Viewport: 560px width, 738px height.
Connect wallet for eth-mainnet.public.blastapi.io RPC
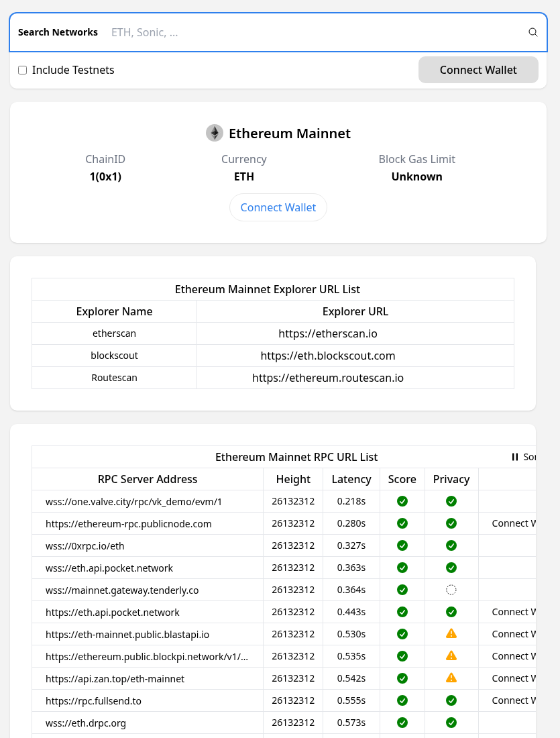(514, 634)
